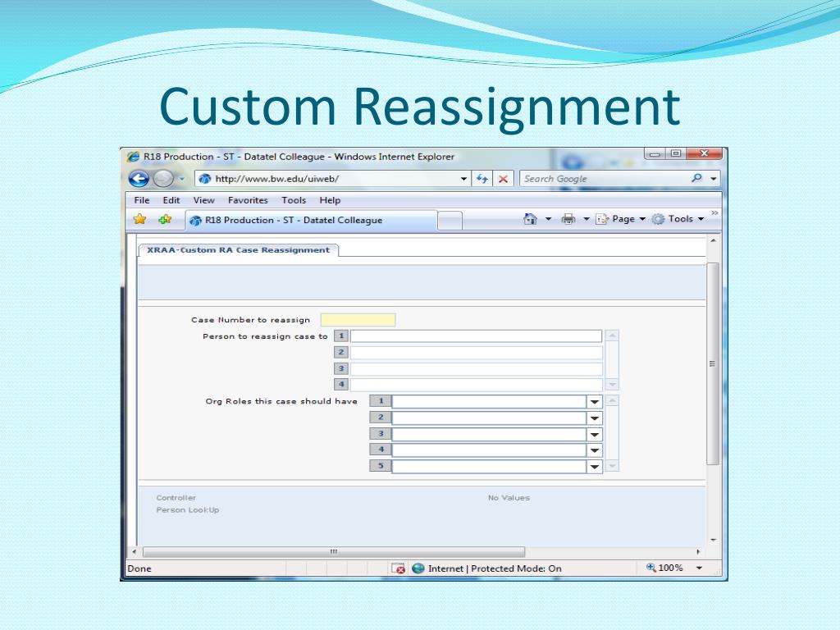Click the Controller text in lower panel
Screen dimensions: 840x630
click(x=176, y=498)
